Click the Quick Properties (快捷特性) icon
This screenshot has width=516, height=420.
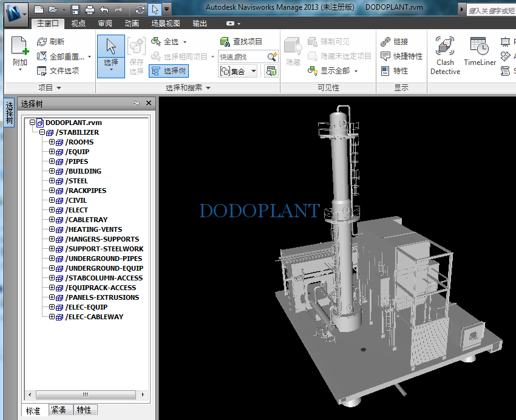coord(385,56)
